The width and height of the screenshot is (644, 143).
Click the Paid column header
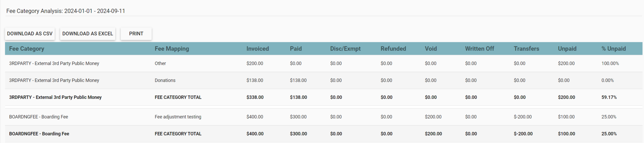pos(296,49)
